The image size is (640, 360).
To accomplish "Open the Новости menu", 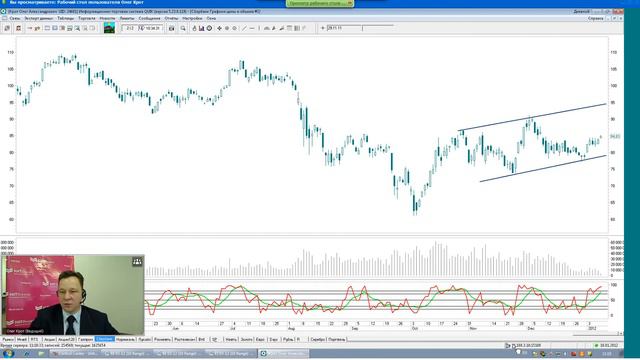I will point(107,18).
